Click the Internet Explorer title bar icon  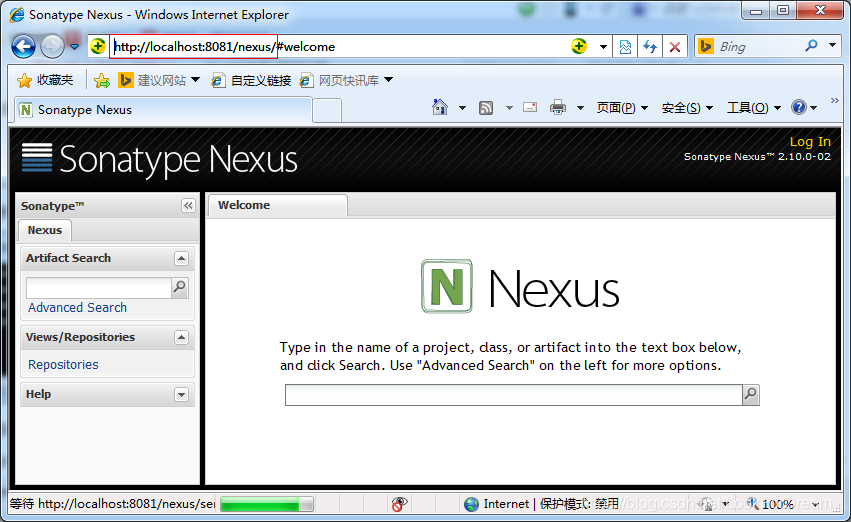(17, 15)
